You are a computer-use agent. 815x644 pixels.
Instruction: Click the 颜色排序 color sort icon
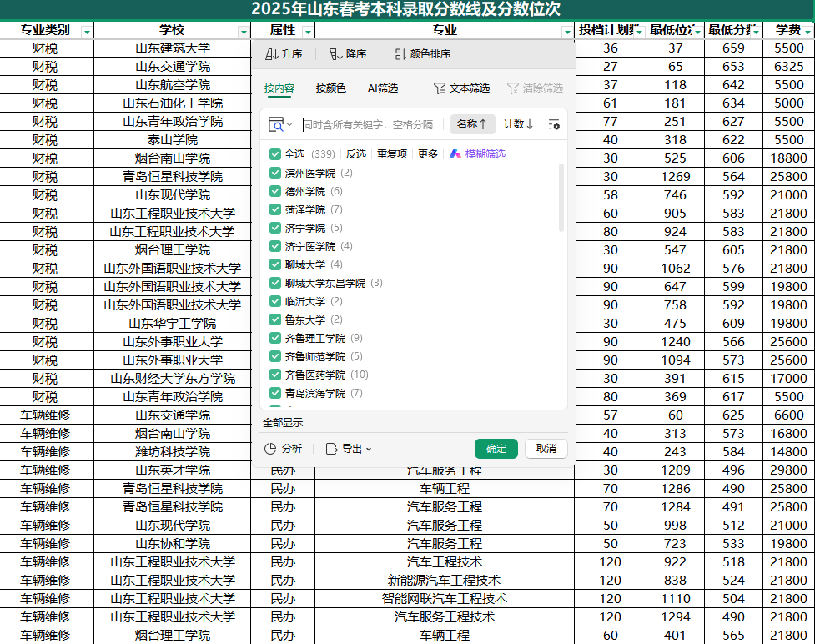point(400,54)
